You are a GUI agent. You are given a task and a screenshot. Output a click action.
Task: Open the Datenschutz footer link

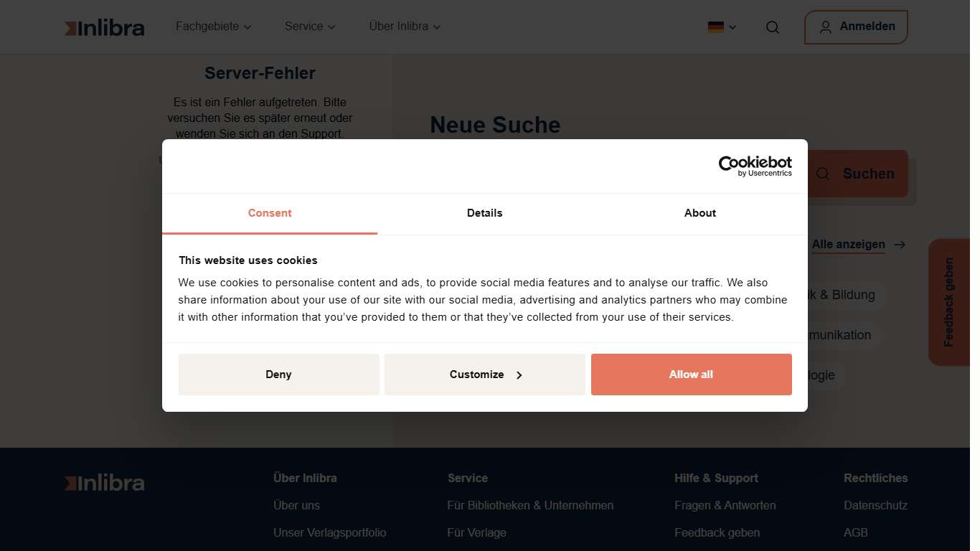(875, 505)
